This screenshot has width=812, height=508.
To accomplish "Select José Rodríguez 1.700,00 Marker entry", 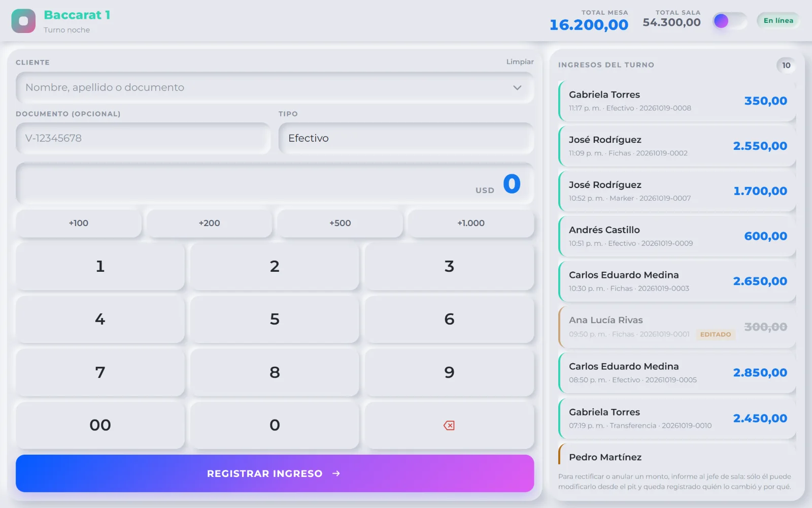I will (677, 191).
